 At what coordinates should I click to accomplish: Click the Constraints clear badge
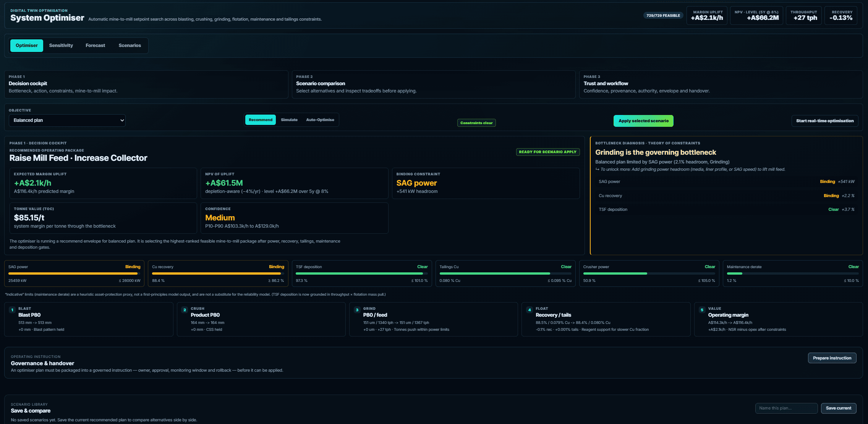click(x=476, y=123)
